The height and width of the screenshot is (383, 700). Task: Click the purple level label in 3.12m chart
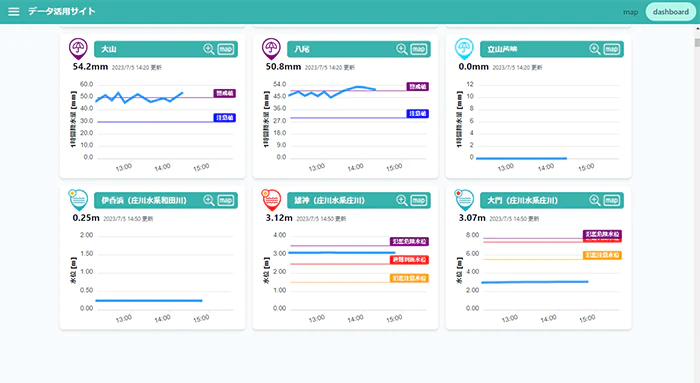tap(409, 241)
